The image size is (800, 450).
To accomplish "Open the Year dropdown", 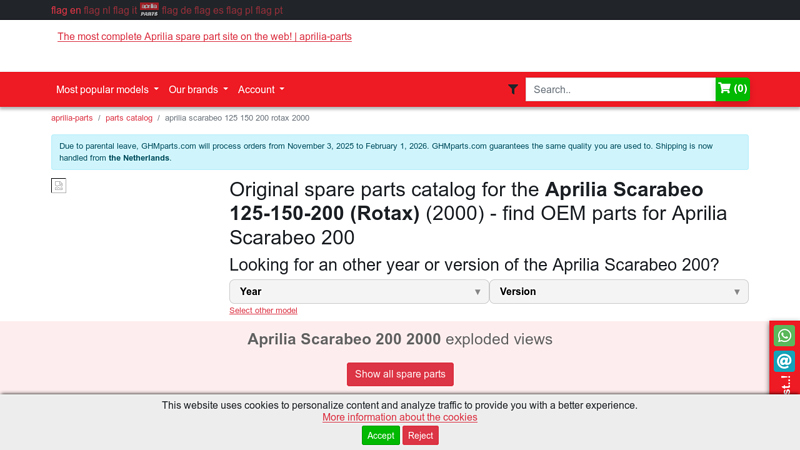I will (x=359, y=291).
